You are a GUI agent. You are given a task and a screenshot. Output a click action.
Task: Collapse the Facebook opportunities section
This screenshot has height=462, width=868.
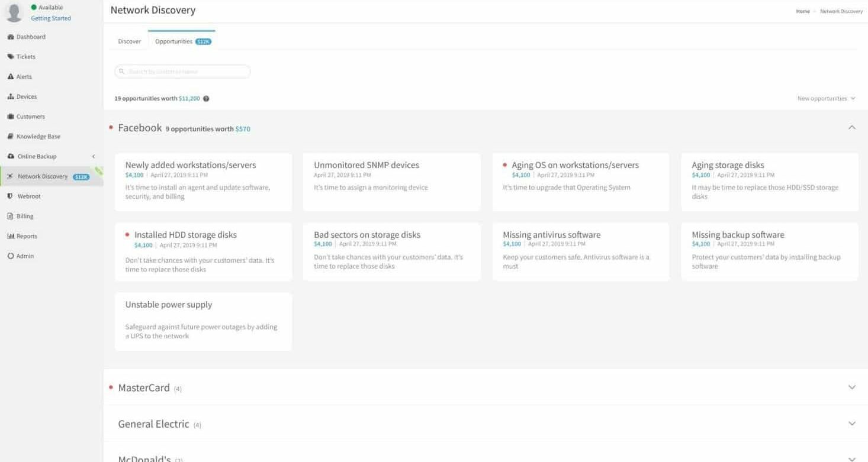point(851,127)
